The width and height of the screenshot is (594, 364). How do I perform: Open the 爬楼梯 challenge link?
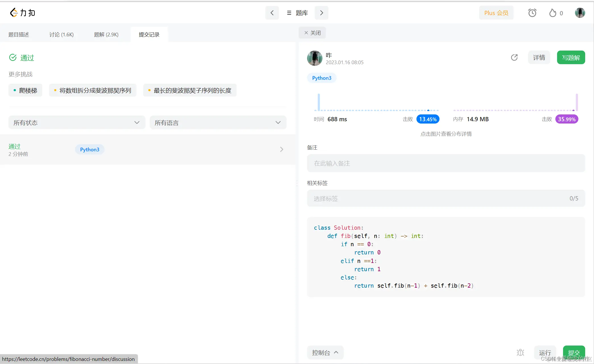25,91
